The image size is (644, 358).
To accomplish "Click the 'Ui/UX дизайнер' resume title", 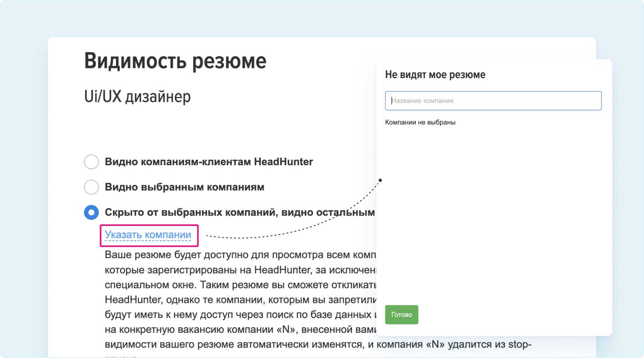I will click(137, 97).
